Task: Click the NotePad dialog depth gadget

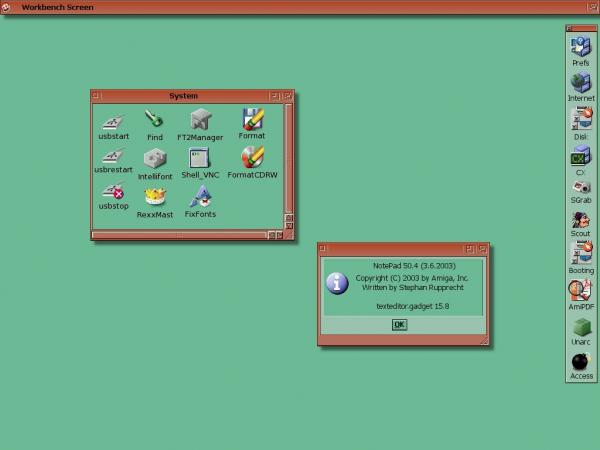Action: 483,249
